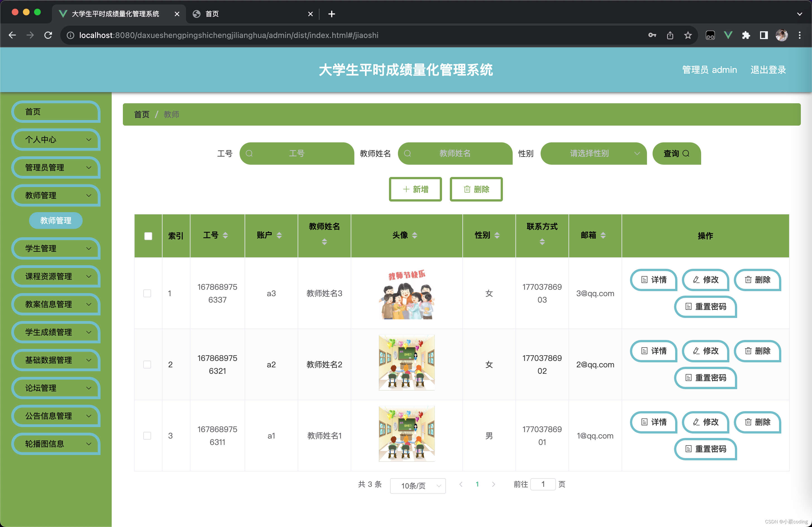Screen dimensions: 812x527
Task: Click the batch 删除 button above table
Action: [476, 189]
